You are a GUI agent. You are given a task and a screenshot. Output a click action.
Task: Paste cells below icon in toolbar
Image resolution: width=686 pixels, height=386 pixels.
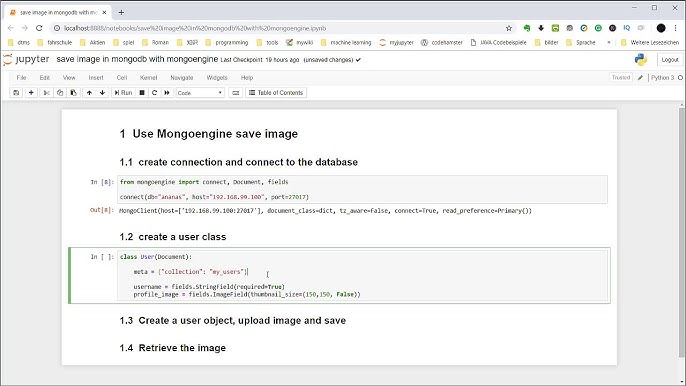[74, 93]
